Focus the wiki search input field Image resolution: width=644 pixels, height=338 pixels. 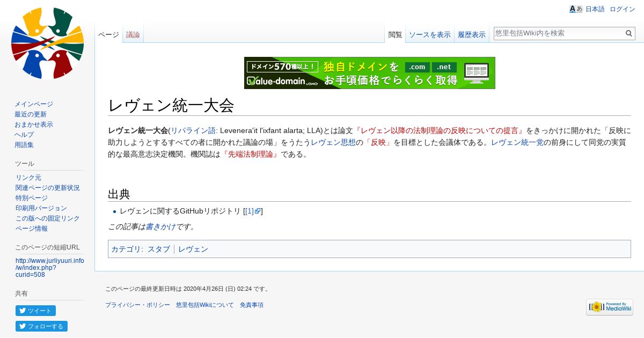tap(559, 33)
